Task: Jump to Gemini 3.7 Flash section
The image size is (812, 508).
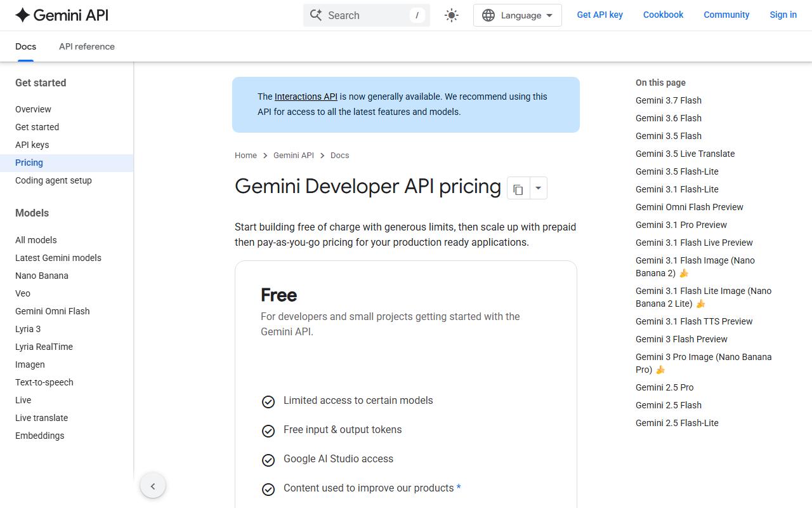Action: coord(669,100)
